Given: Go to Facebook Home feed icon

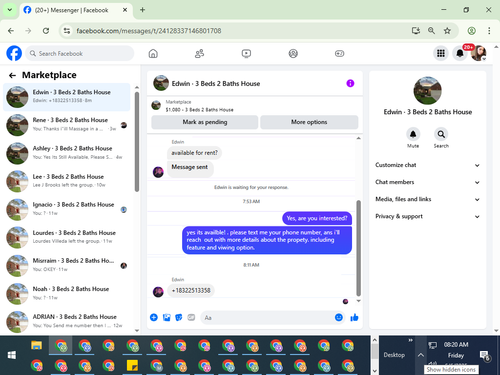Looking at the screenshot, I should coord(153,53).
